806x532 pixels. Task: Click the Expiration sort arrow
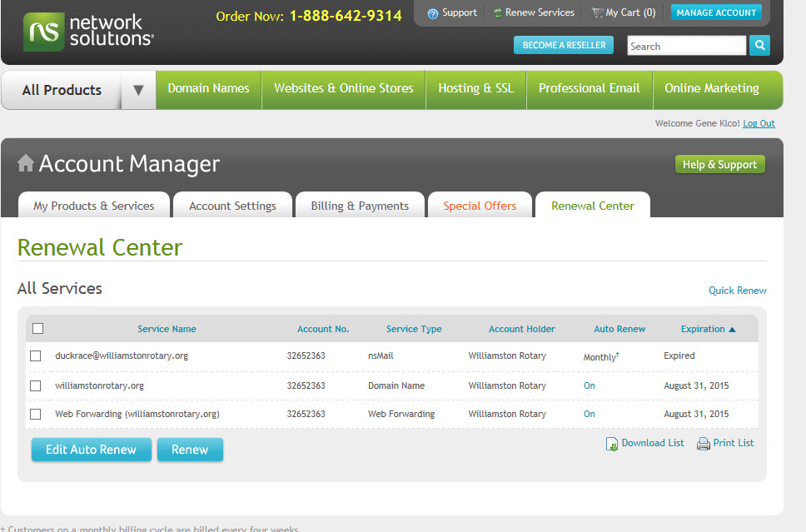tap(733, 330)
